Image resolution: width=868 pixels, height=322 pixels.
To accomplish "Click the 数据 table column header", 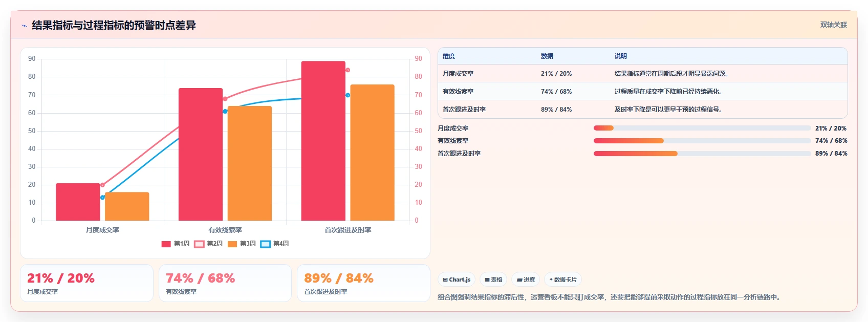I will point(547,56).
